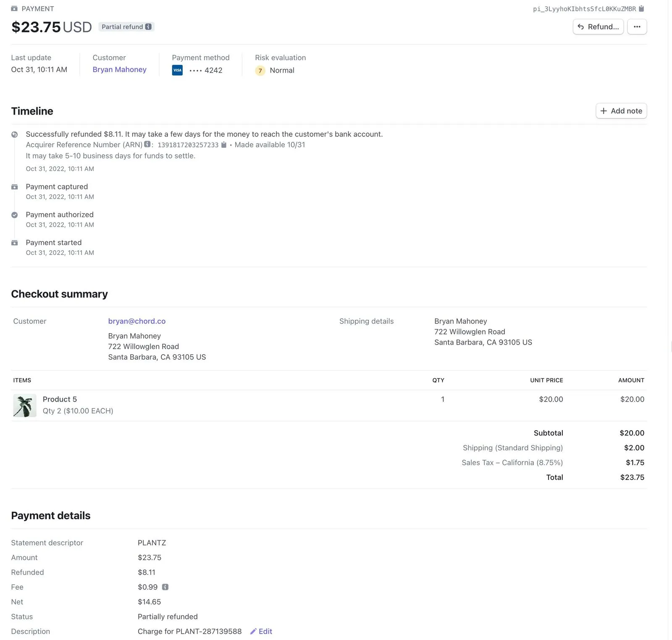Edit the payment description
Screen dimensions: 672x640
point(261,631)
